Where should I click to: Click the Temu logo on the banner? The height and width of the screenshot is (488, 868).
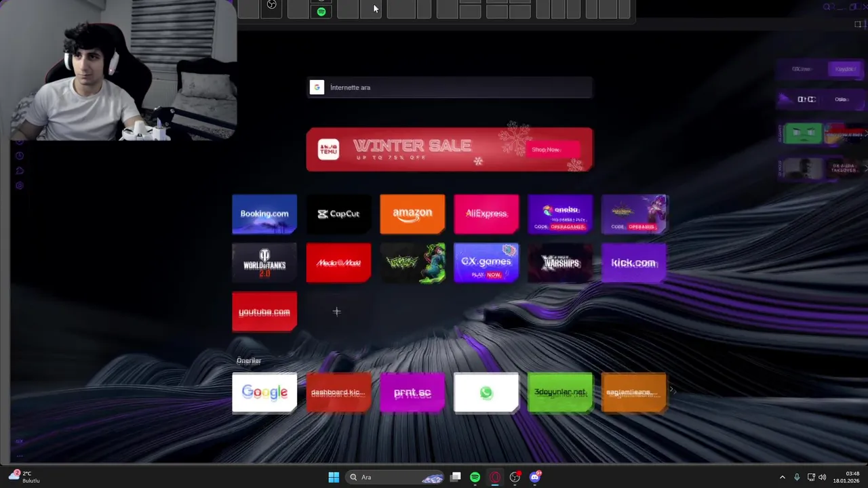[x=328, y=150]
